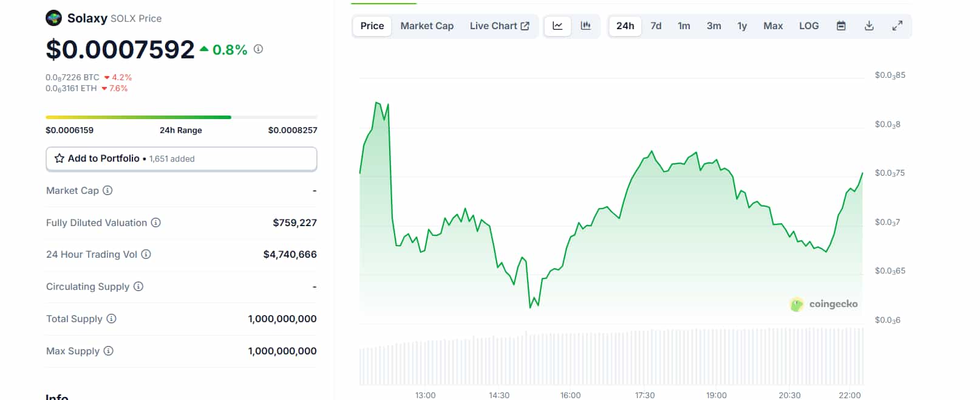
Task: Show Market Cap info tooltip icon
Action: [x=107, y=190]
